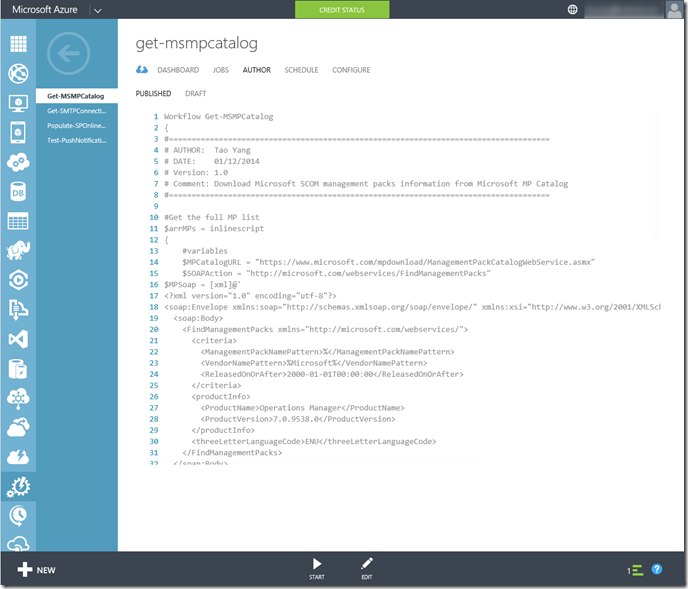Open HDInsight elephant icon
Screen dimensions: 688x589
[18, 251]
